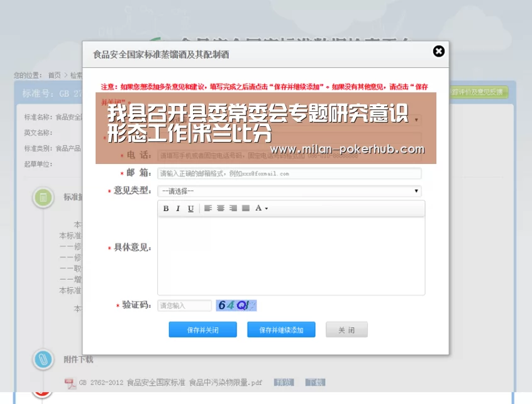Image resolution: width=532 pixels, height=404 pixels.
Task: Click the 具体意见 text area
Action: pos(291,256)
